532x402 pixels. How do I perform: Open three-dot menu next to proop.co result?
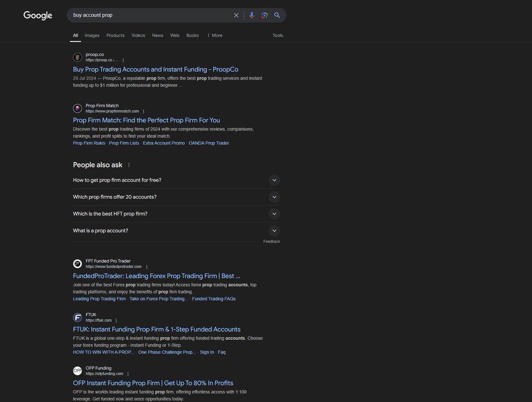123,60
